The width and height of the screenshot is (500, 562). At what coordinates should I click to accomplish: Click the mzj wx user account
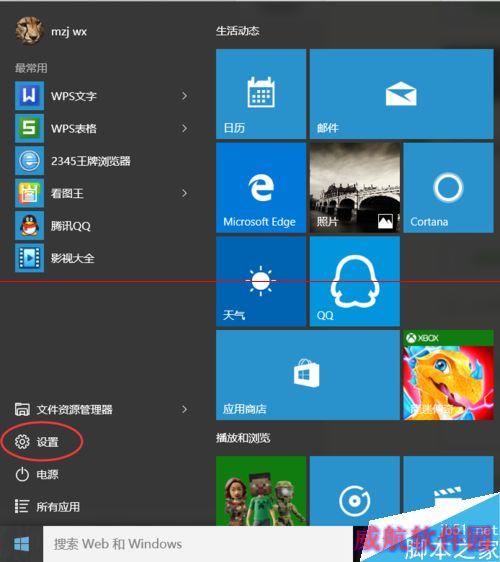click(x=51, y=31)
